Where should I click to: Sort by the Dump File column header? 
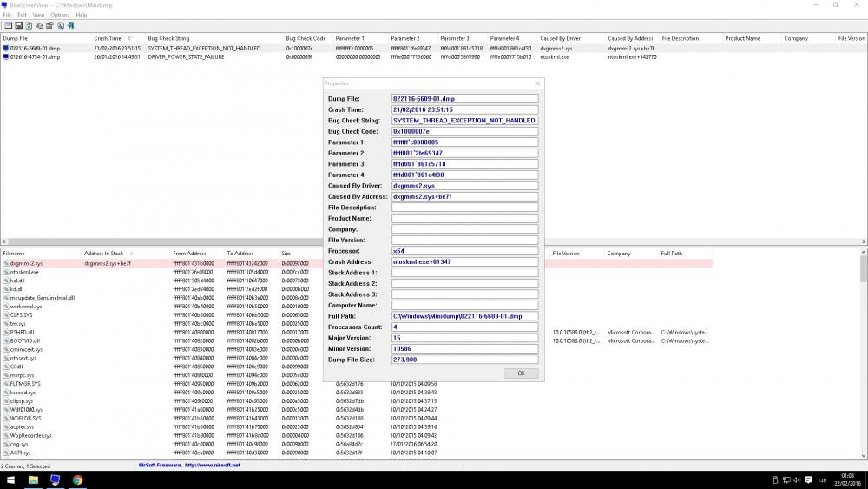click(x=45, y=38)
